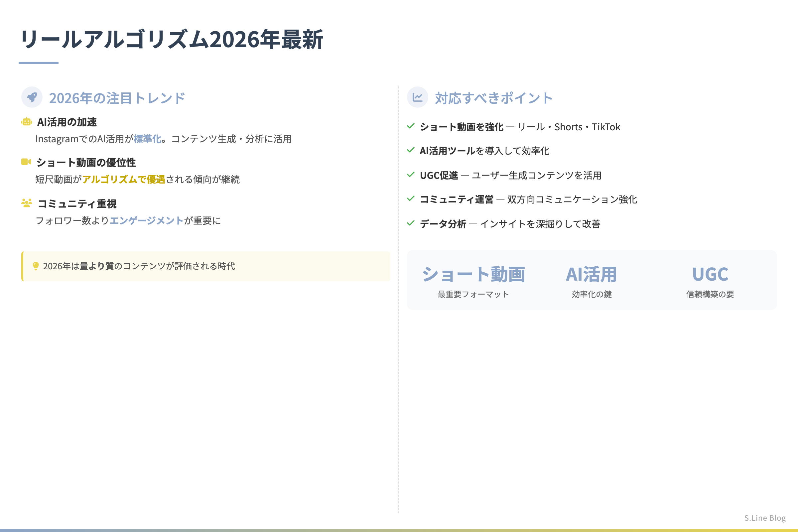798x532 pixels.
Task: Click the text 双方向コミュニケーション強化
Action: pos(572,199)
